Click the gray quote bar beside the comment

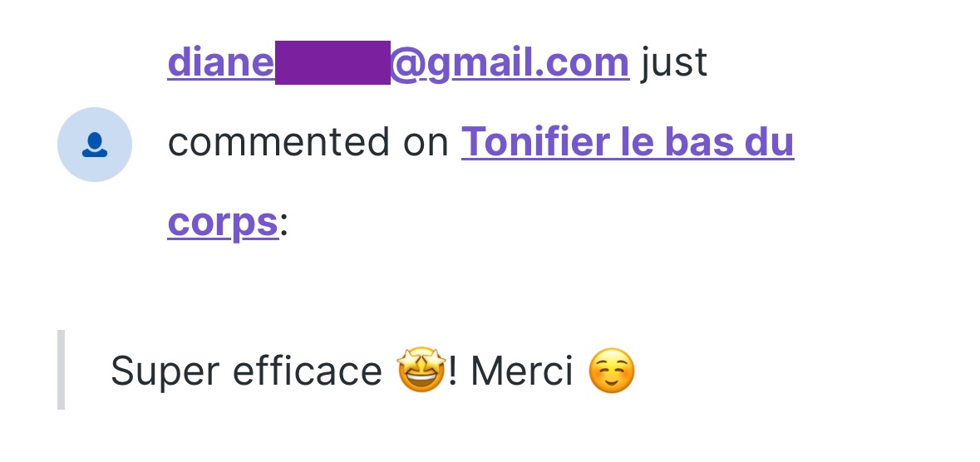click(x=61, y=370)
